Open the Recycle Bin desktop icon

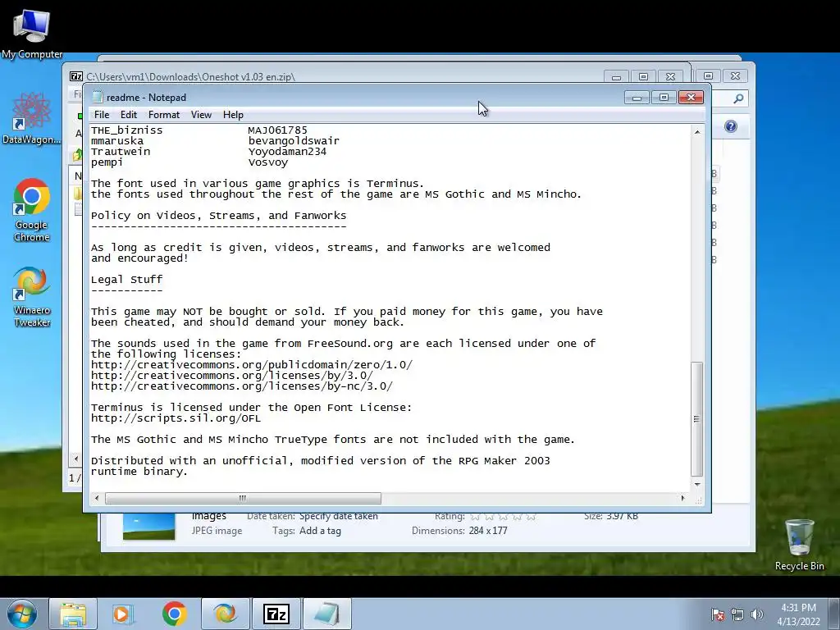pyautogui.click(x=799, y=545)
